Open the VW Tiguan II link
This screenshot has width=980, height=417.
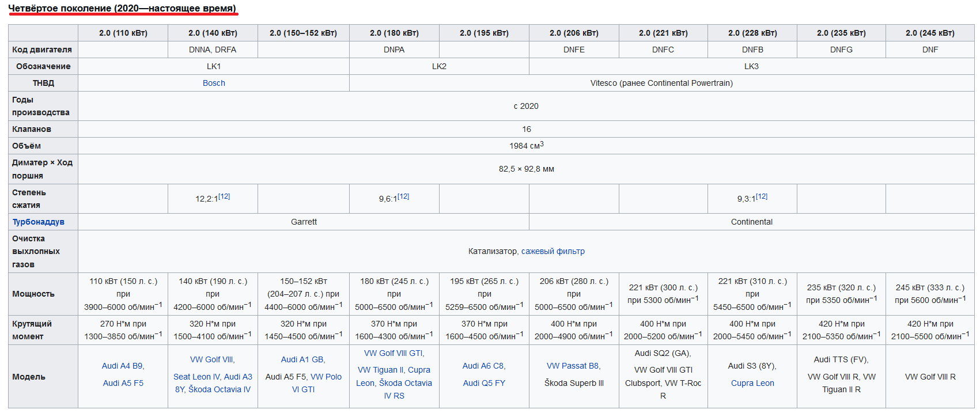(381, 370)
